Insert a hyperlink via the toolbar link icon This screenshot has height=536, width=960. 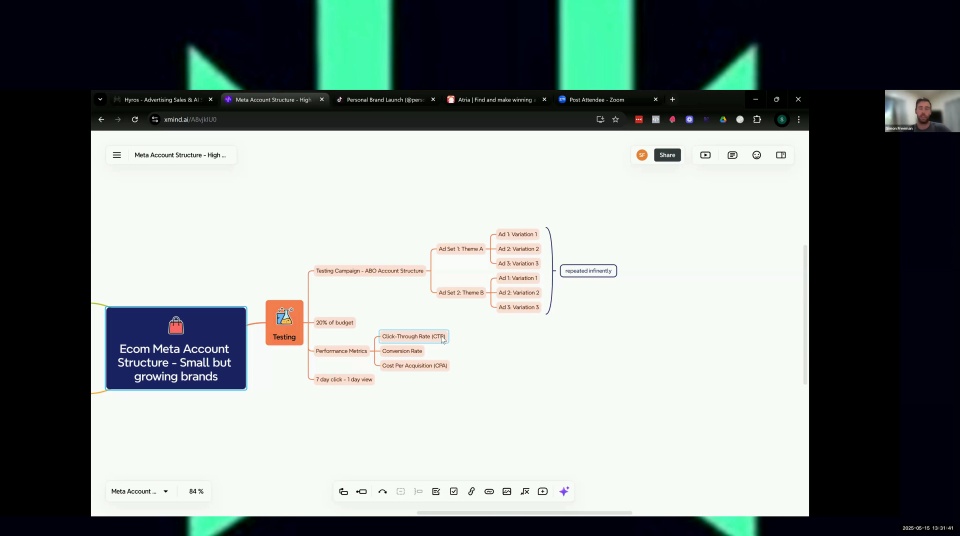471,491
